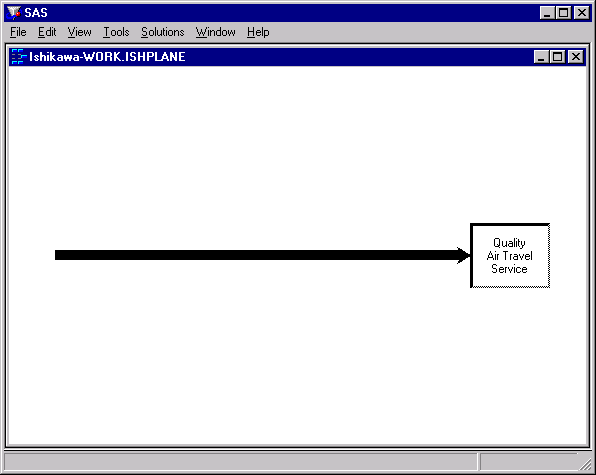
Task: Minimize the Ishikawa-WORK.ISHPLANE window
Action: [x=541, y=57]
